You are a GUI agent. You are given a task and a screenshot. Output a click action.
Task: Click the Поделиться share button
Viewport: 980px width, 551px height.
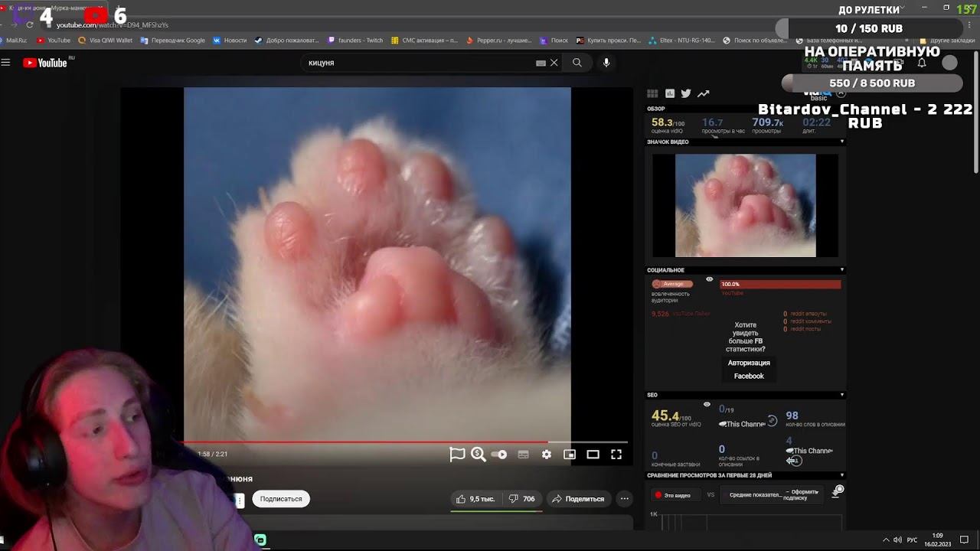[578, 499]
